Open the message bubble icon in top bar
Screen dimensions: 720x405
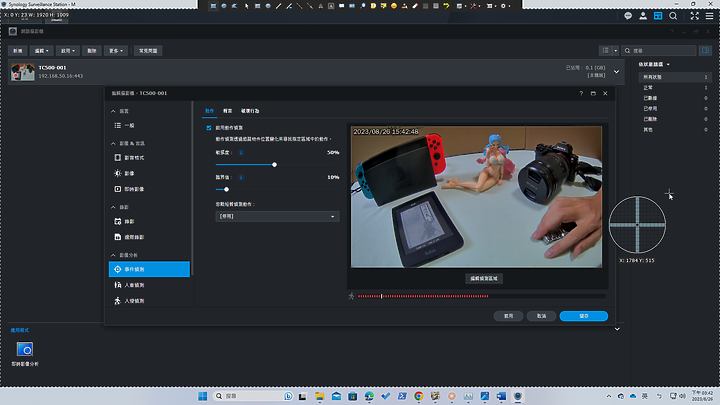[628, 16]
